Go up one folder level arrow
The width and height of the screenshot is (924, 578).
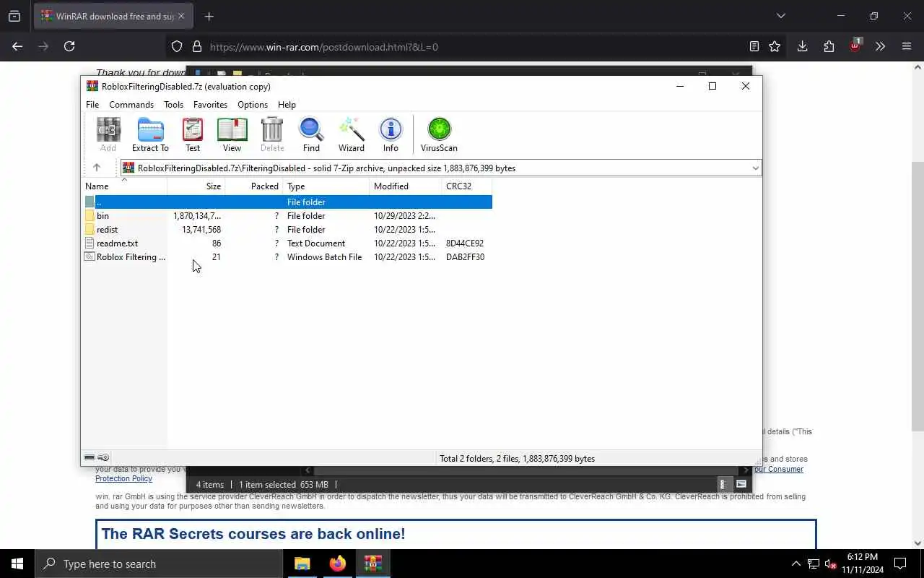coord(97,168)
